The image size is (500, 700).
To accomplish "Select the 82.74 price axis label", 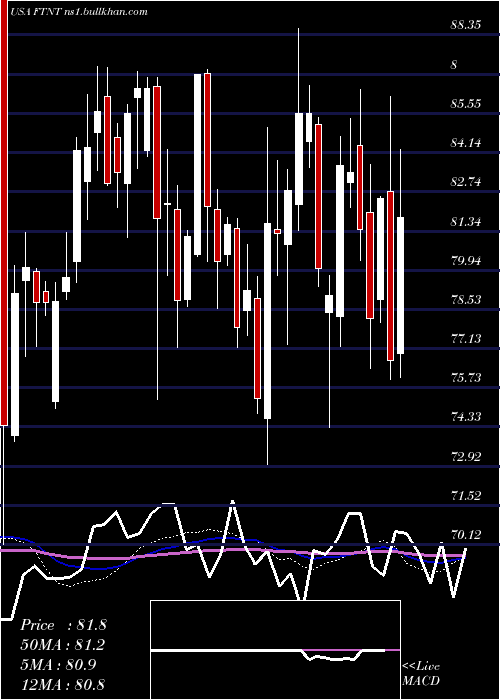I will (x=466, y=182).
